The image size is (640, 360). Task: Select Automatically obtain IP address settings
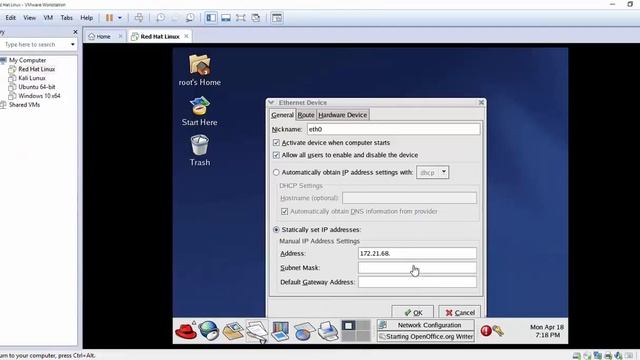click(276, 172)
